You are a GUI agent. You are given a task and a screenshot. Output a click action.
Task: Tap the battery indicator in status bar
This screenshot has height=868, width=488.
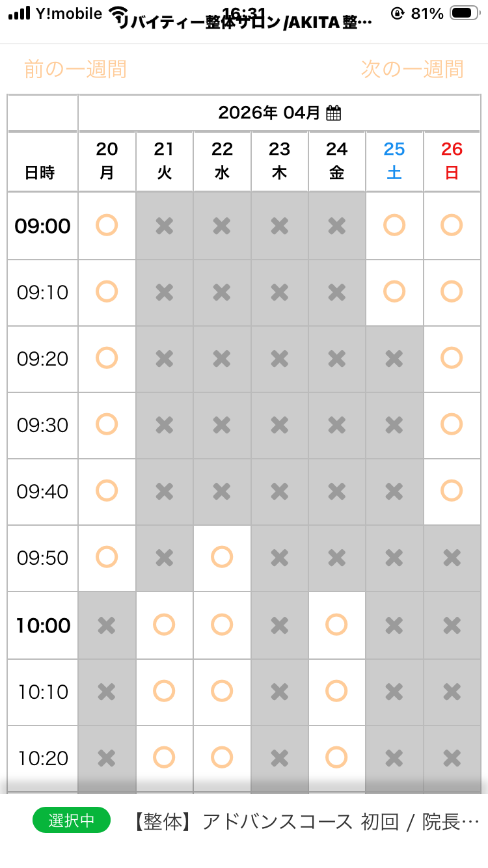(x=465, y=13)
